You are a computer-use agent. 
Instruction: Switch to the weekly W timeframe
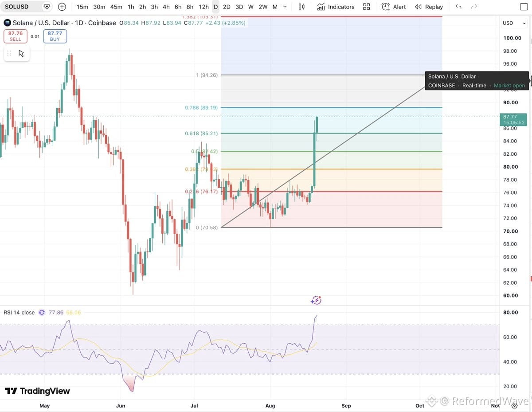click(251, 7)
